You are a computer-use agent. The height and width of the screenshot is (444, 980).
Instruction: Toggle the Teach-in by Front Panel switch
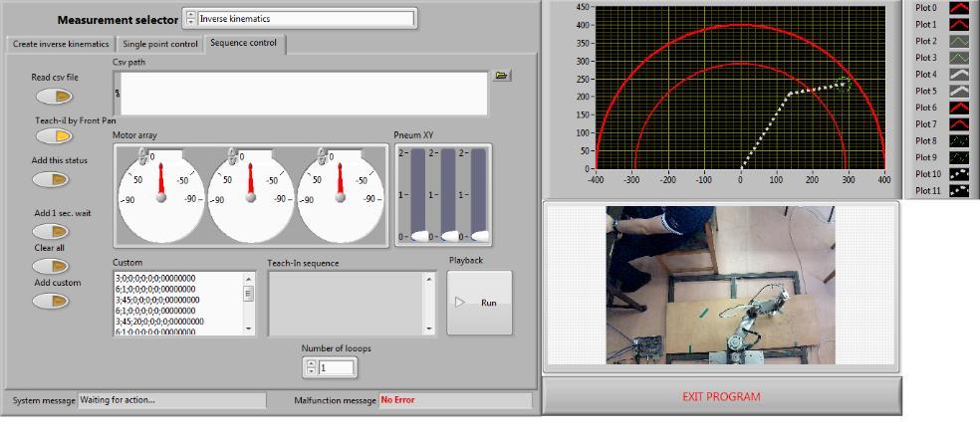coord(55,136)
